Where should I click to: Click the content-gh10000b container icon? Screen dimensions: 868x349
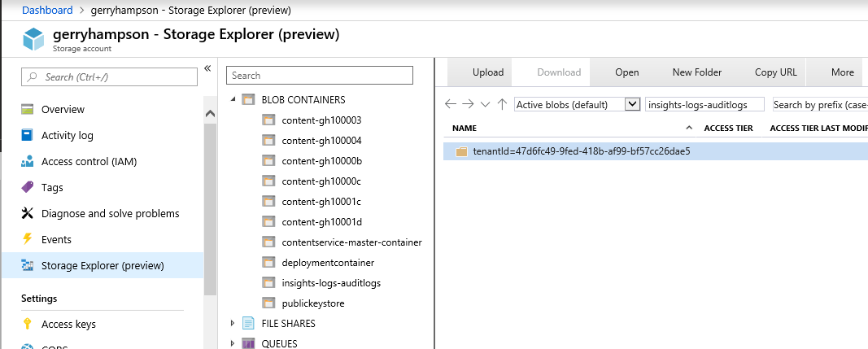[268, 160]
